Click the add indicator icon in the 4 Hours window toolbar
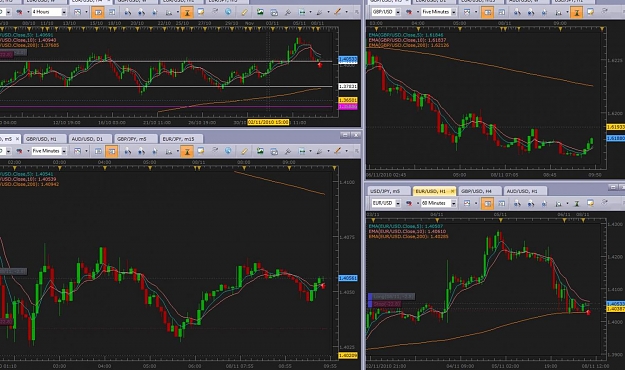 [x=169, y=12]
